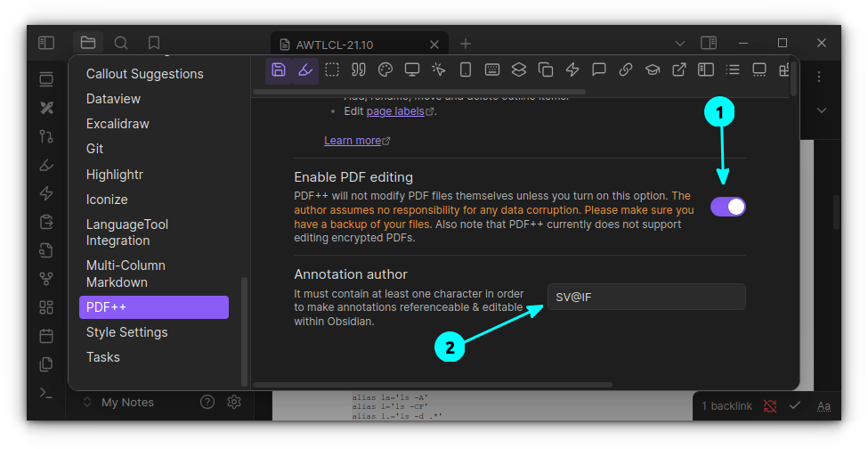Click the Annotation author text field
Viewport: 868px width, 449px height.
[645, 297]
